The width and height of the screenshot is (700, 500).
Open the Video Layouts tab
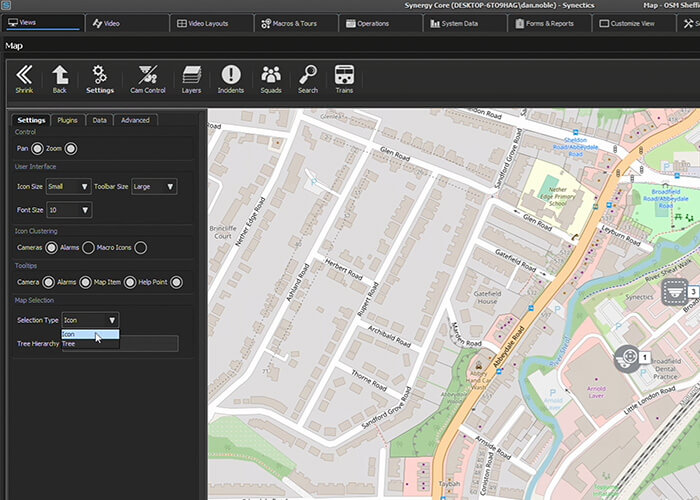click(212, 23)
